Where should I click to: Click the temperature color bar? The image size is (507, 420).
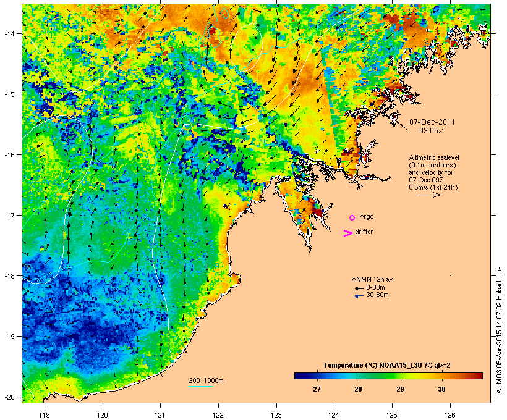click(x=388, y=376)
